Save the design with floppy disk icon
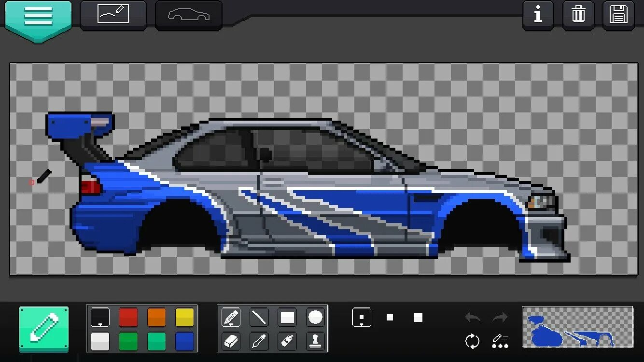This screenshot has width=644, height=362. [x=618, y=14]
